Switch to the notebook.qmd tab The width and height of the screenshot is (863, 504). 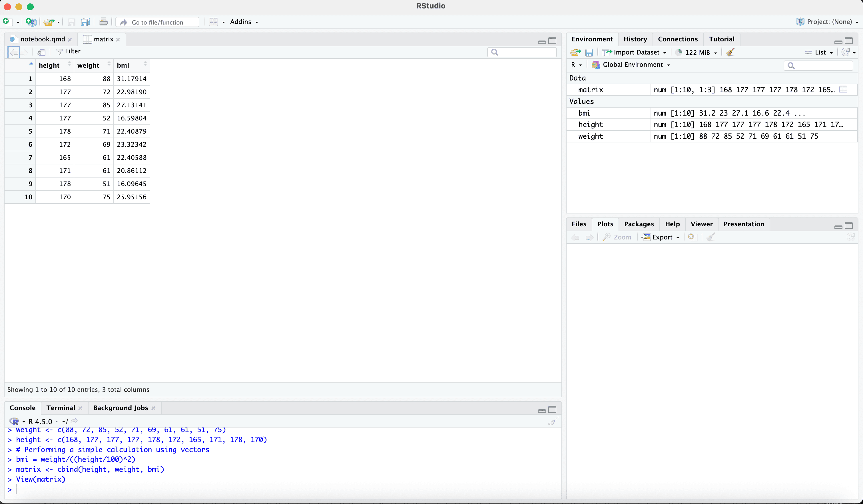(x=43, y=39)
